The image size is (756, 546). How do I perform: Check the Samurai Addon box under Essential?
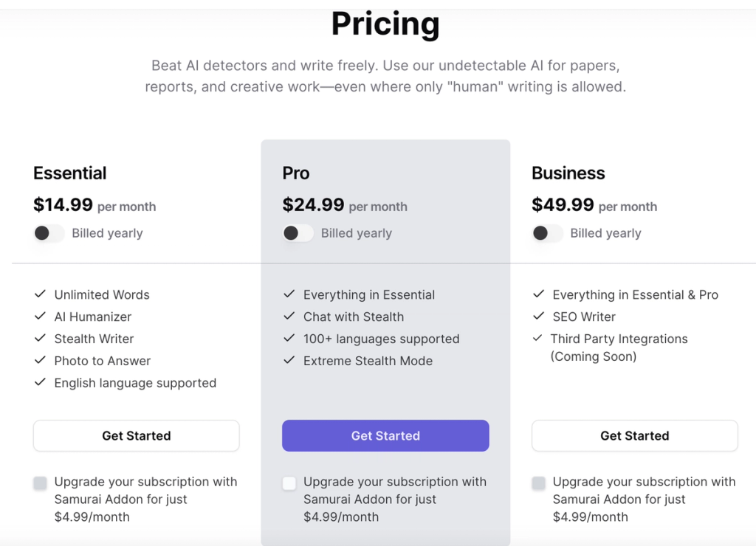pyautogui.click(x=39, y=483)
